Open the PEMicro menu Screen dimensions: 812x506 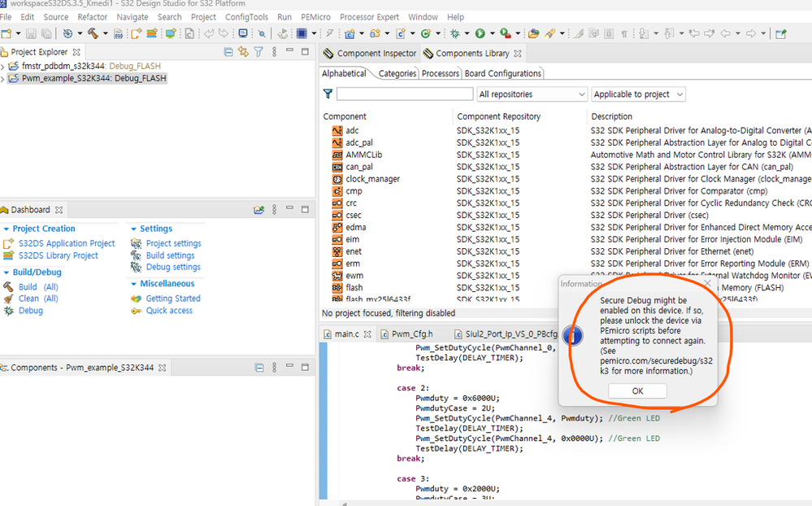(315, 17)
